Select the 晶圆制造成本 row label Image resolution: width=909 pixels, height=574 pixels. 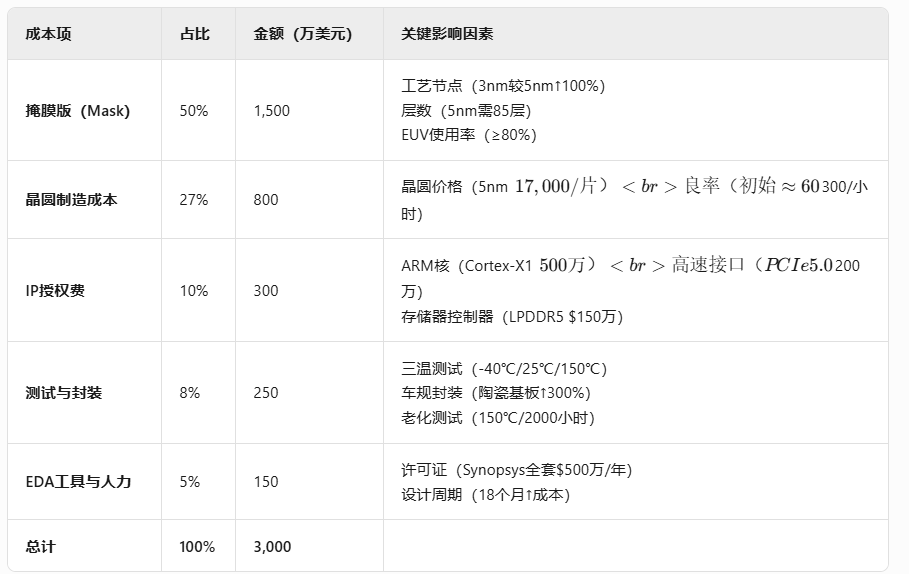pos(71,200)
